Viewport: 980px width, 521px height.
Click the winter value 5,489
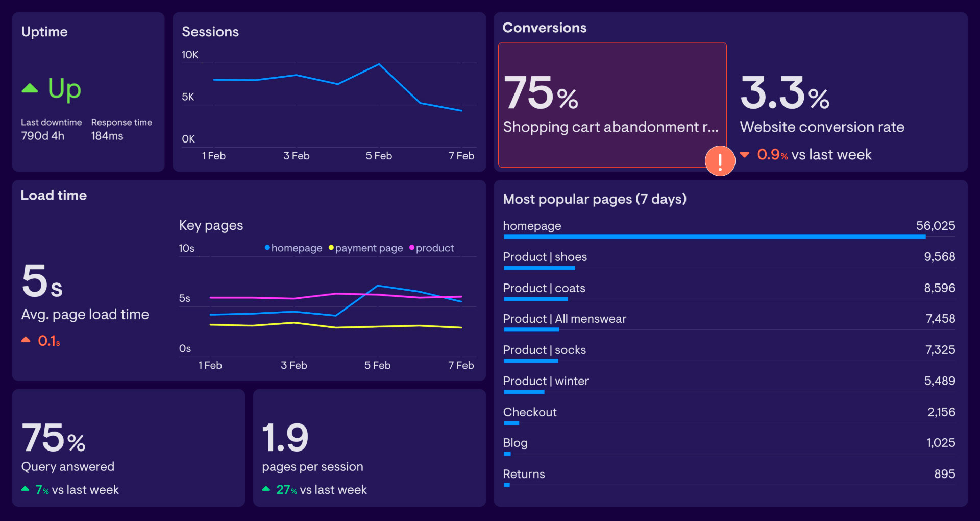940,381
